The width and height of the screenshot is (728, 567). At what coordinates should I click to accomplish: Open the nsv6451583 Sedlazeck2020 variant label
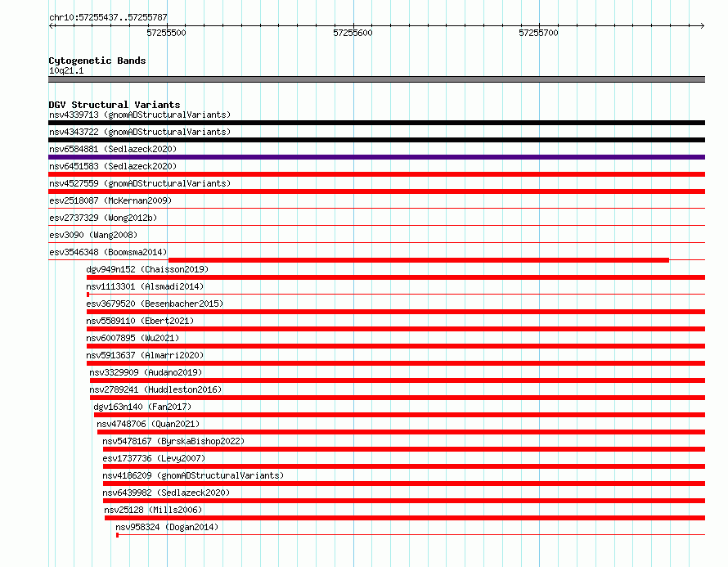tap(113, 166)
